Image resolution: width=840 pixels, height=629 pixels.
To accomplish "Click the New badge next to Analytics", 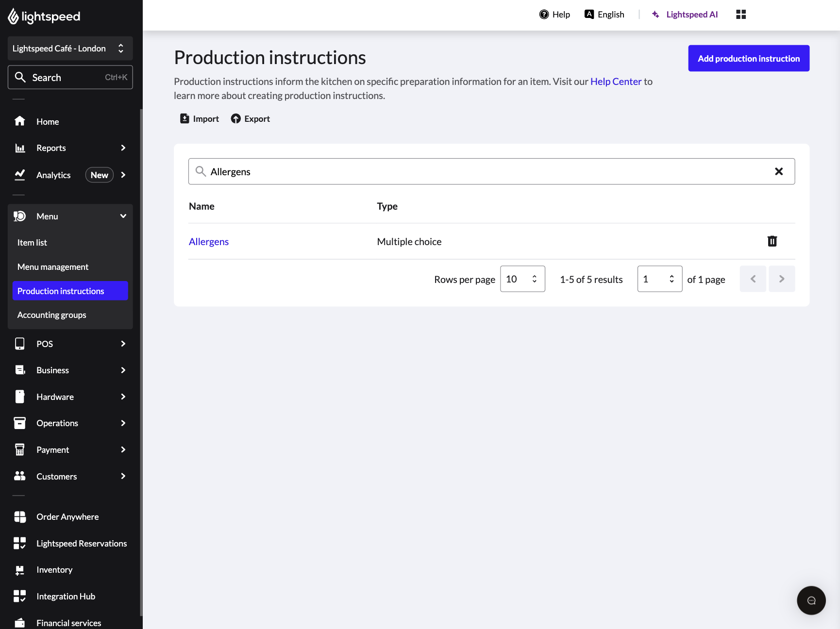I will coord(100,175).
